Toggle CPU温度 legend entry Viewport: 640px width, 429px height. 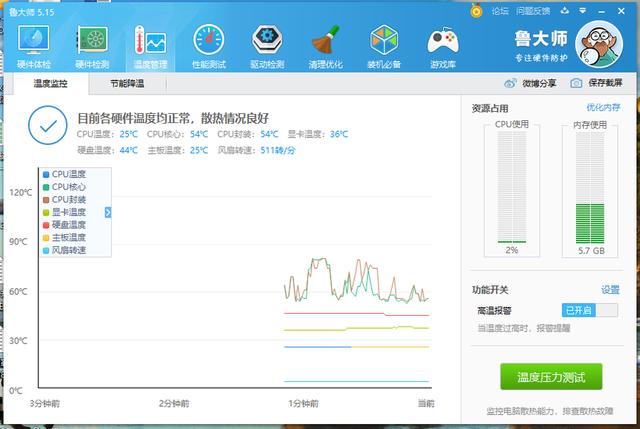64,174
